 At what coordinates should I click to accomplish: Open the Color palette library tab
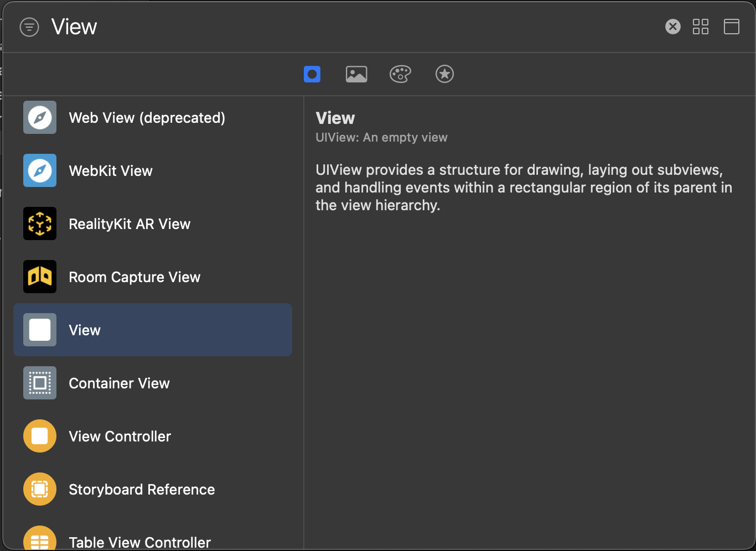click(x=400, y=74)
